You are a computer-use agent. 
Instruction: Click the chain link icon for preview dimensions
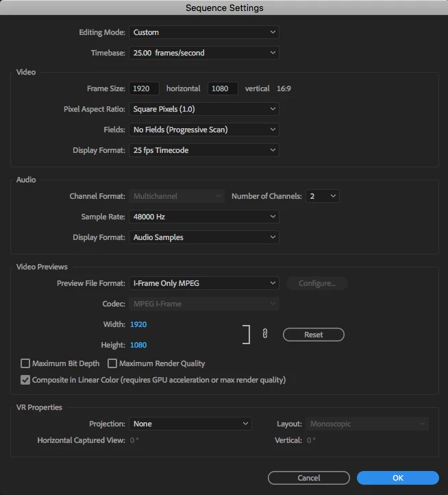[265, 333]
